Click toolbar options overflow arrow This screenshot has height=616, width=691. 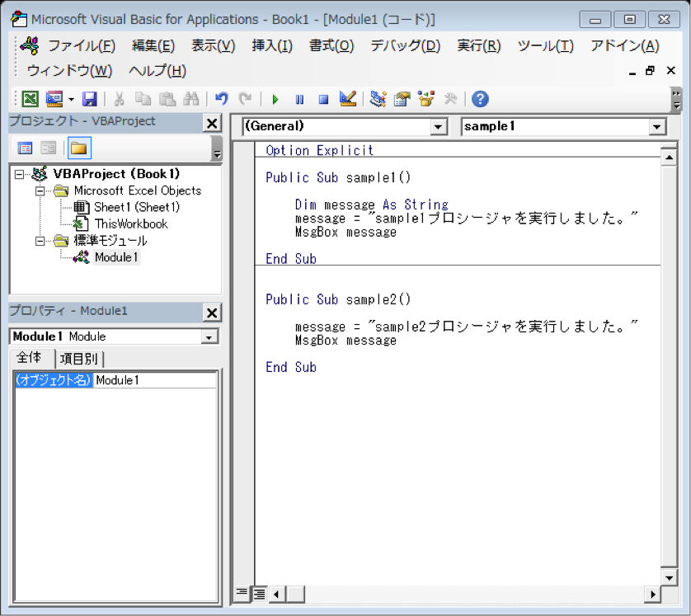click(x=676, y=100)
